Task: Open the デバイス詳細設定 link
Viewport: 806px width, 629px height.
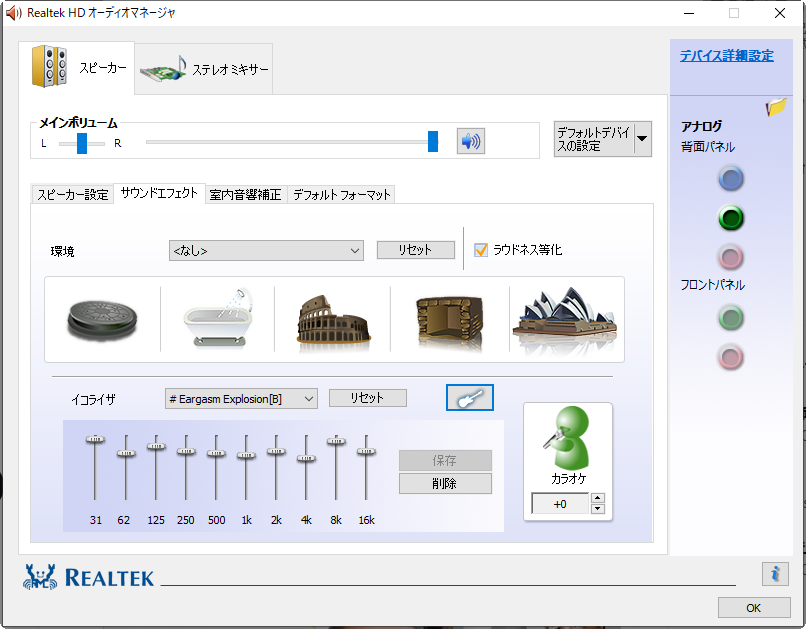Action: (x=726, y=56)
